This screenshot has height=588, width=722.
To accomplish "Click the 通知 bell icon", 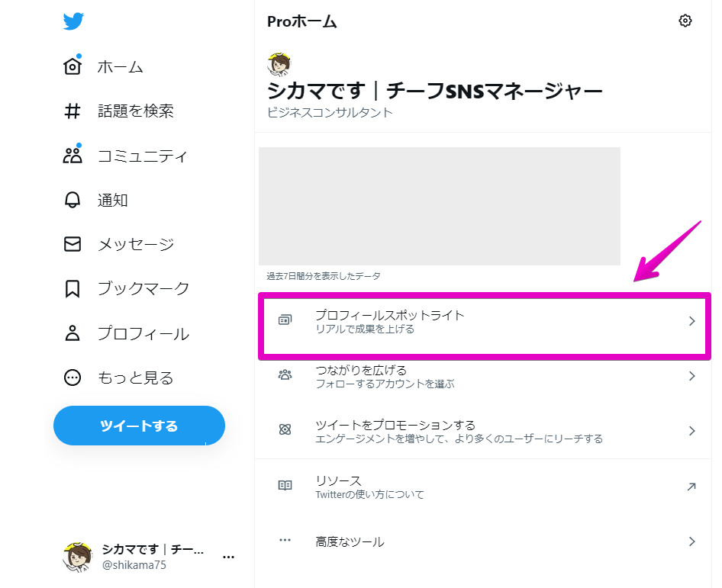I will (73, 200).
